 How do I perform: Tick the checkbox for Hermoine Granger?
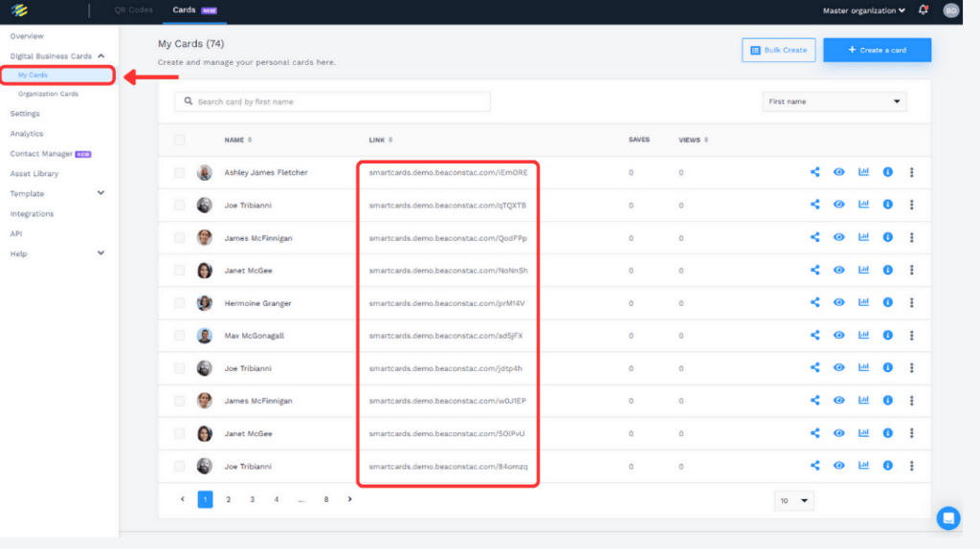[179, 303]
